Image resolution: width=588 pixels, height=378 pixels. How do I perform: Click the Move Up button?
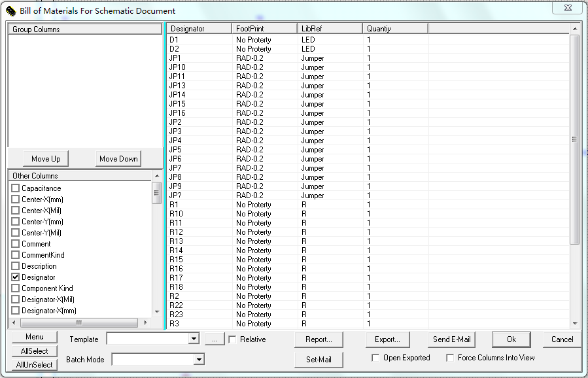tap(46, 159)
